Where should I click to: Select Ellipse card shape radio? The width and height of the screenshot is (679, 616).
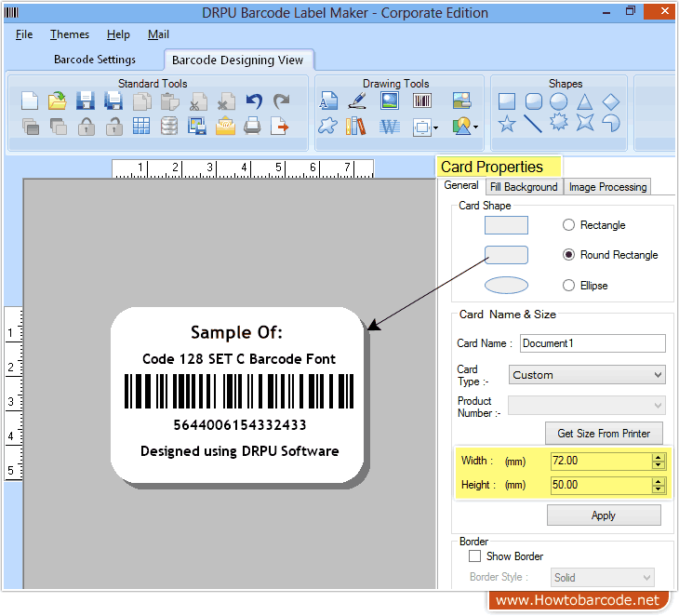pyautogui.click(x=568, y=285)
